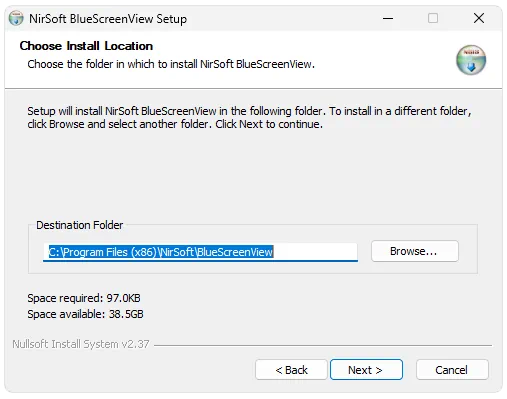Image resolution: width=507 pixels, height=399 pixels.
Task: Click the setup icon in the title bar
Action: (x=16, y=18)
